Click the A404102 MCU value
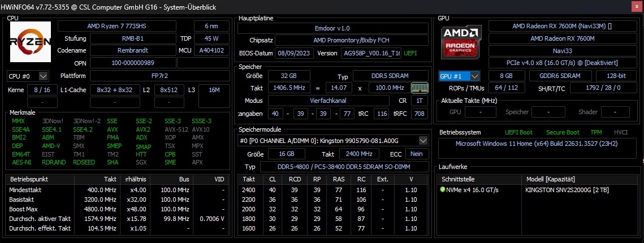 [x=211, y=50]
